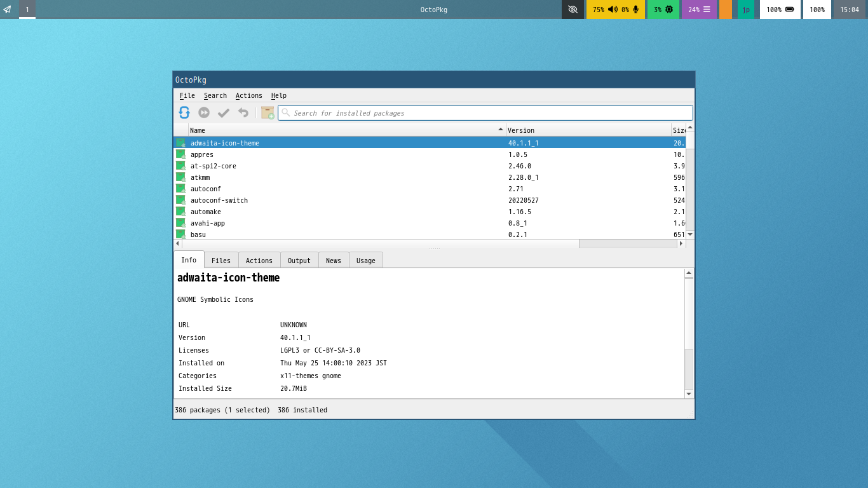868x488 pixels.
Task: Select the atkmm package row
Action: coord(430,177)
